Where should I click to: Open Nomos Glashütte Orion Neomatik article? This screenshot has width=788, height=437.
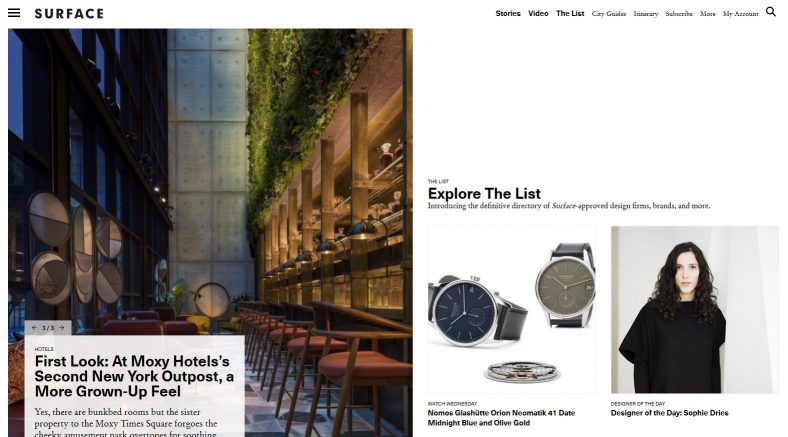coord(501,418)
